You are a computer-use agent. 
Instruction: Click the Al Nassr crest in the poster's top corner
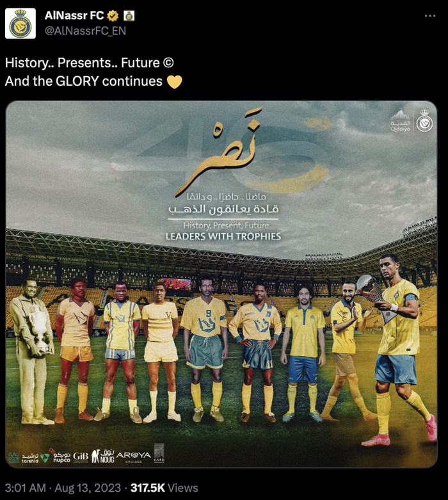(x=424, y=120)
